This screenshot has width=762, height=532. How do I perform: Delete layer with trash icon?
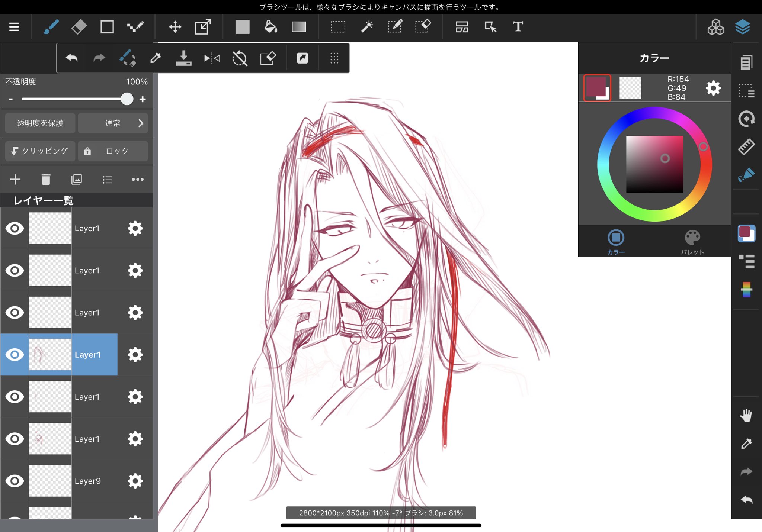pos(46,180)
